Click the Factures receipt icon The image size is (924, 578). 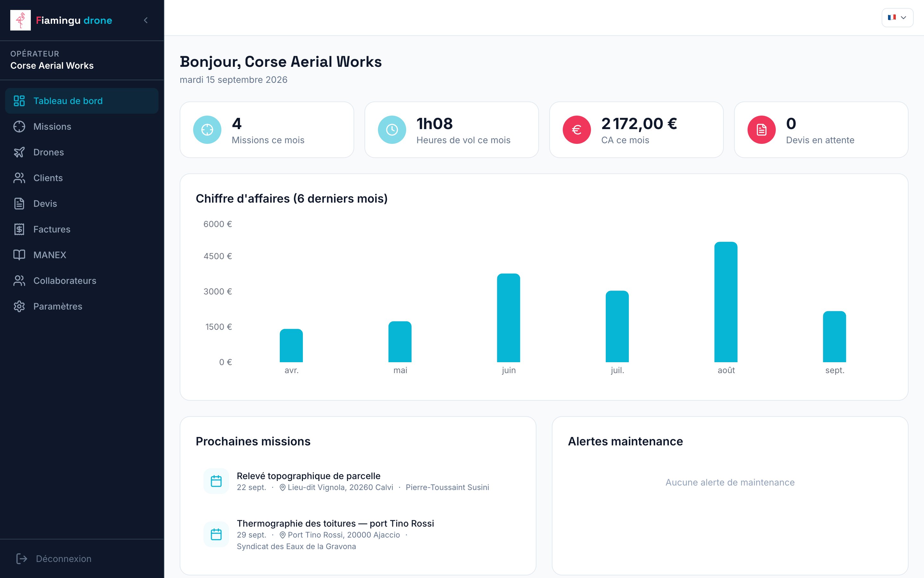click(19, 229)
